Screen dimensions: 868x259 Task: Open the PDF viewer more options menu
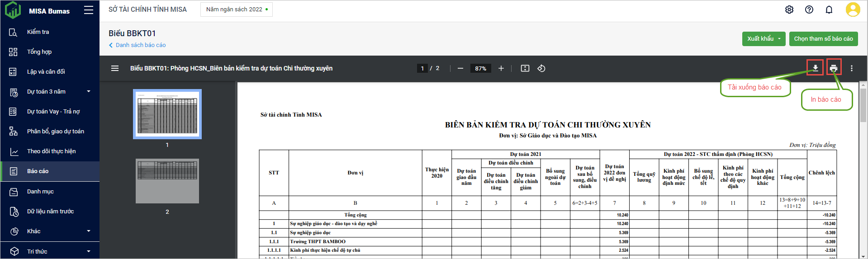(852, 68)
